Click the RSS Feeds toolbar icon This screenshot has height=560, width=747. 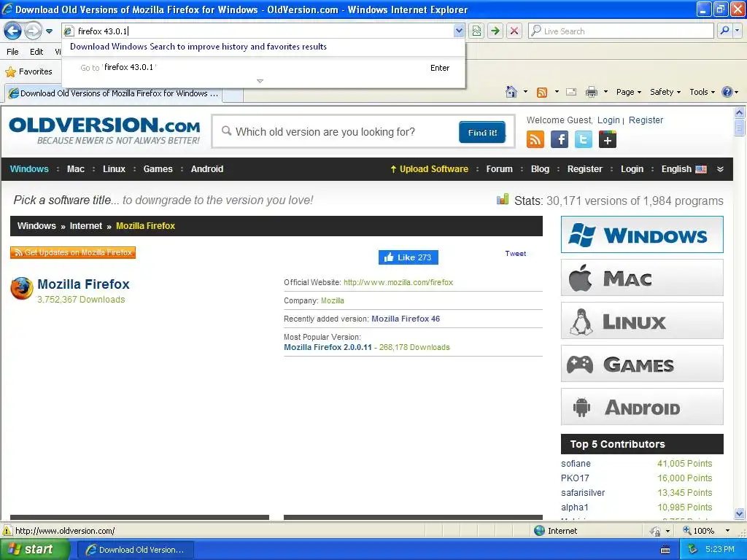click(542, 92)
